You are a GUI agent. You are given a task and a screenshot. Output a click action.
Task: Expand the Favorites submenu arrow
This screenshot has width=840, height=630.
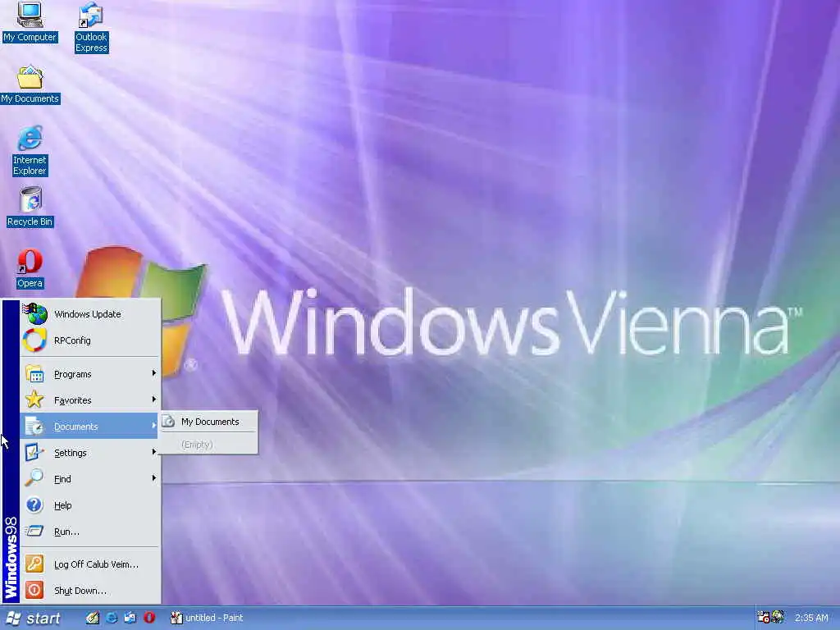(153, 399)
